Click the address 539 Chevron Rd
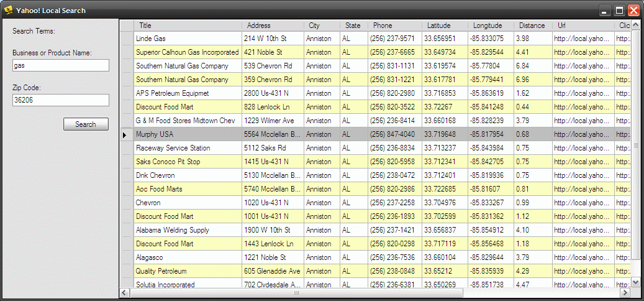The image size is (644, 301). [273, 66]
